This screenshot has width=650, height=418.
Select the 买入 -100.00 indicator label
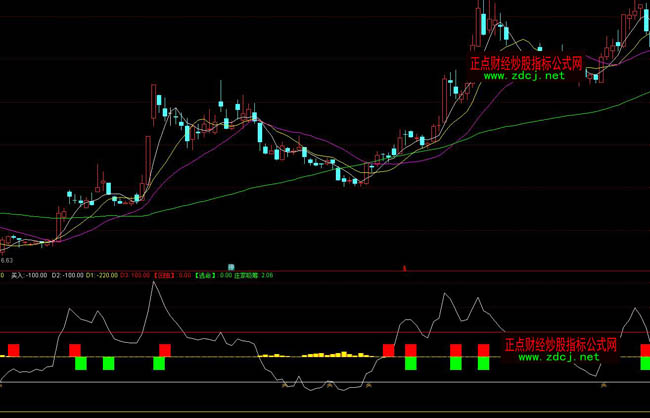(x=28, y=274)
